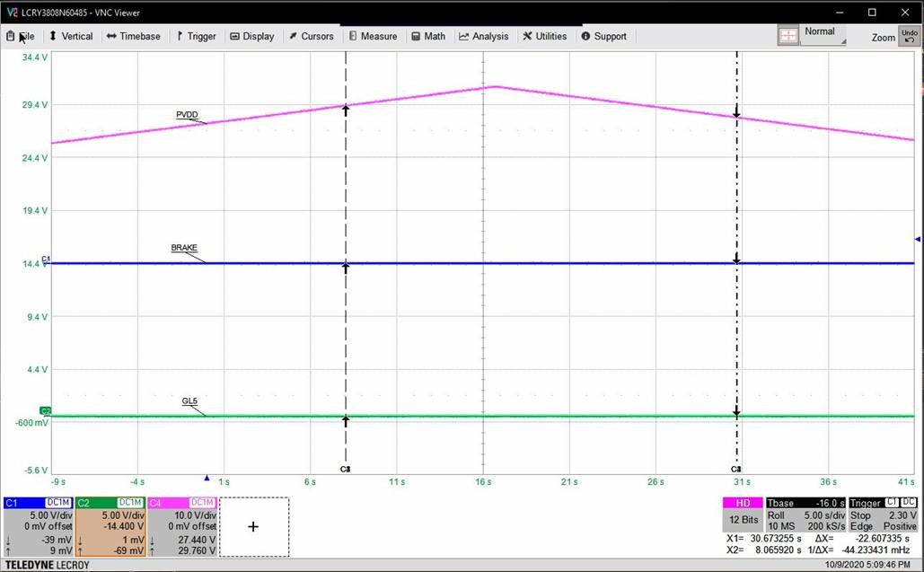Click the Vertical up-down arrows icon

click(52, 36)
